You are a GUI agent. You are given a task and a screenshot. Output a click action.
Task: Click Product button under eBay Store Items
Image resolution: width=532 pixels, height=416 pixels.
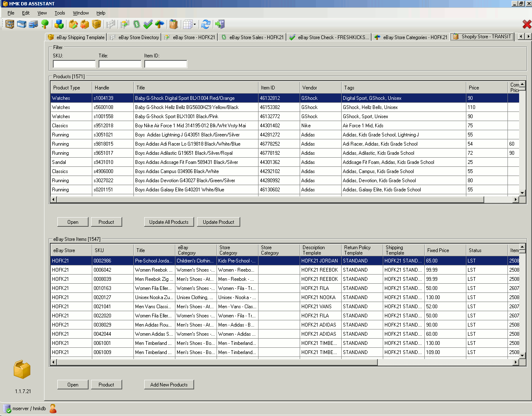pos(106,385)
